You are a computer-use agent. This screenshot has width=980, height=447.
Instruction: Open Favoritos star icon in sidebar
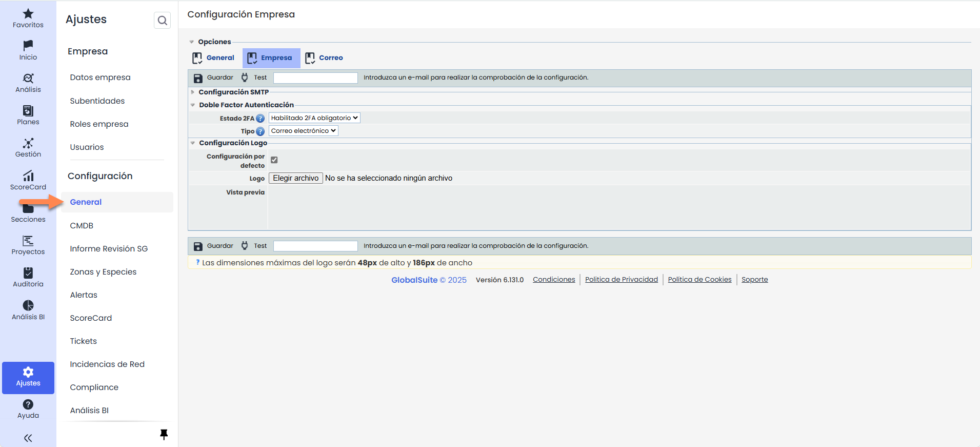pos(28,14)
